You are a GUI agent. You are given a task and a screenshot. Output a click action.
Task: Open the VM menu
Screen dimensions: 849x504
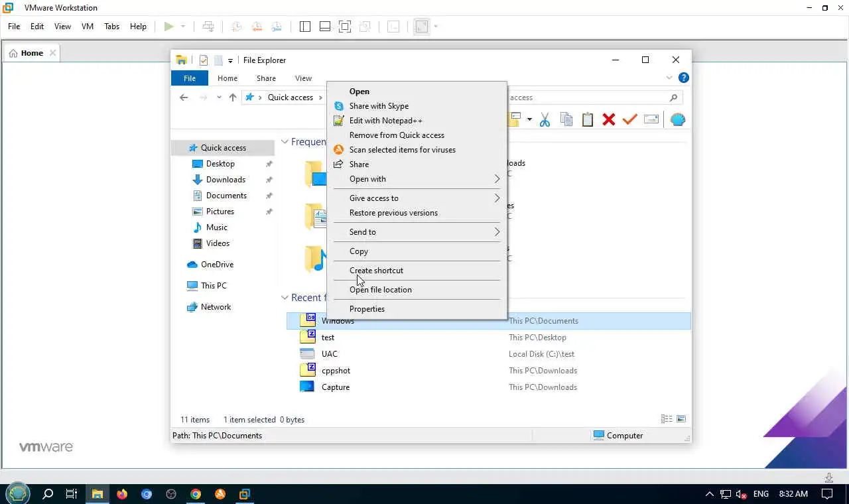(88, 27)
